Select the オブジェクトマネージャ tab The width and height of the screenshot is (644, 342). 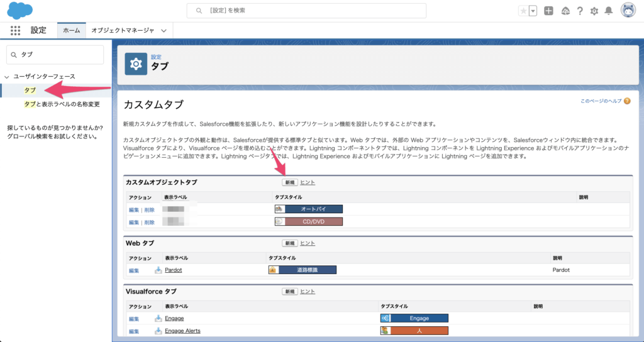click(123, 30)
